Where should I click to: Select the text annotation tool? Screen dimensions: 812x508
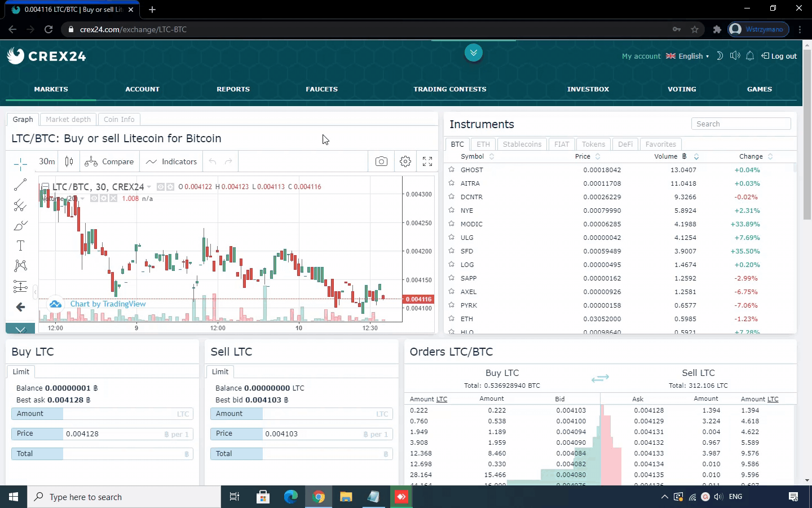tap(20, 246)
